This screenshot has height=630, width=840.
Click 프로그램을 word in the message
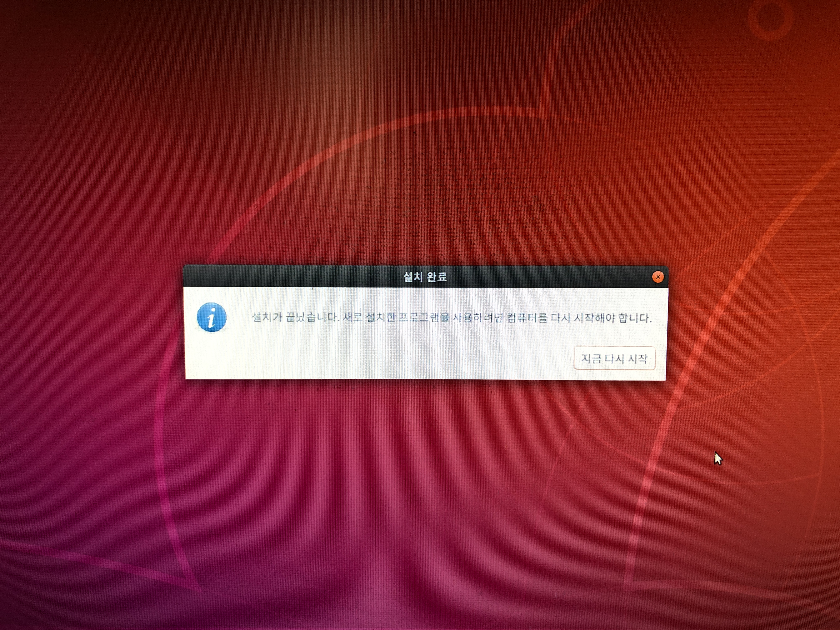(x=424, y=317)
